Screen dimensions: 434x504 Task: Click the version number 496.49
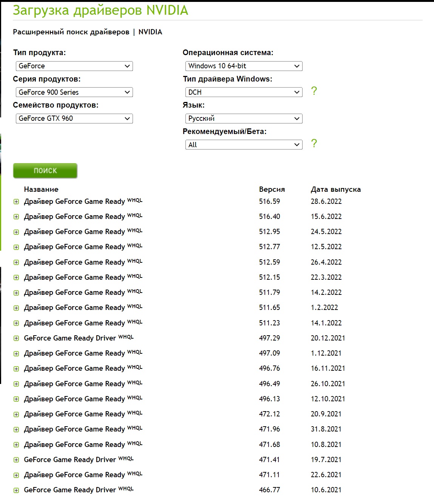(269, 384)
